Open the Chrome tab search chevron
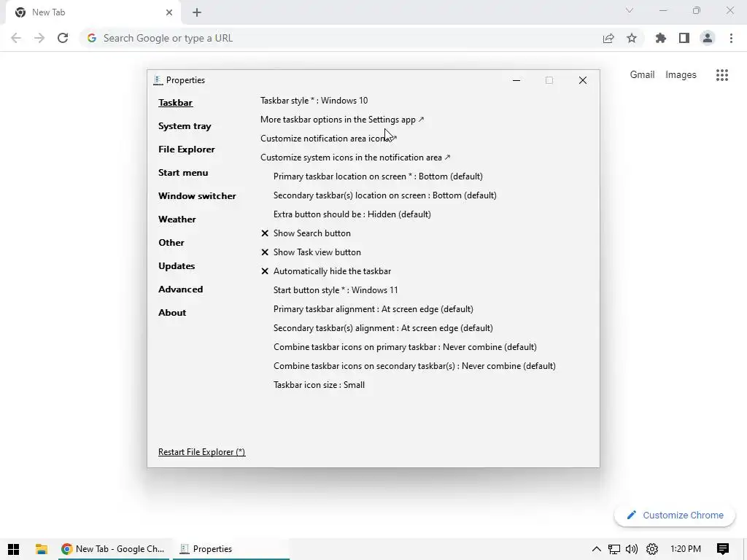This screenshot has width=747, height=560. point(630,10)
